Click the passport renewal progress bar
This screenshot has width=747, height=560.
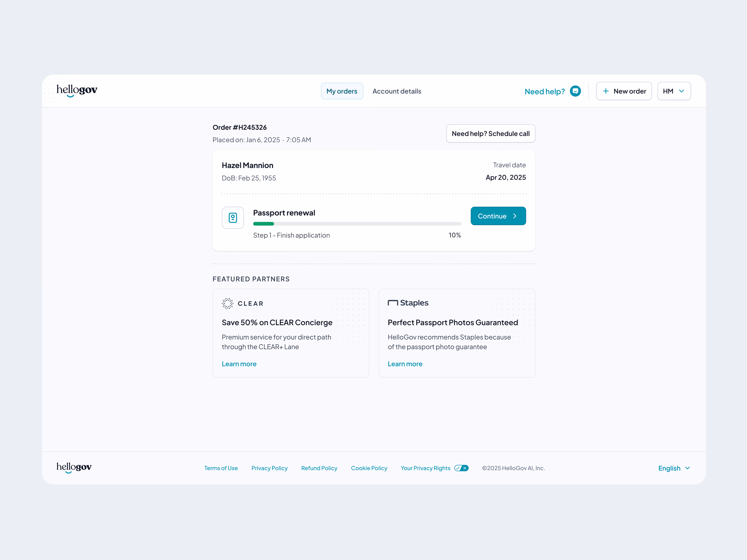tap(357, 224)
